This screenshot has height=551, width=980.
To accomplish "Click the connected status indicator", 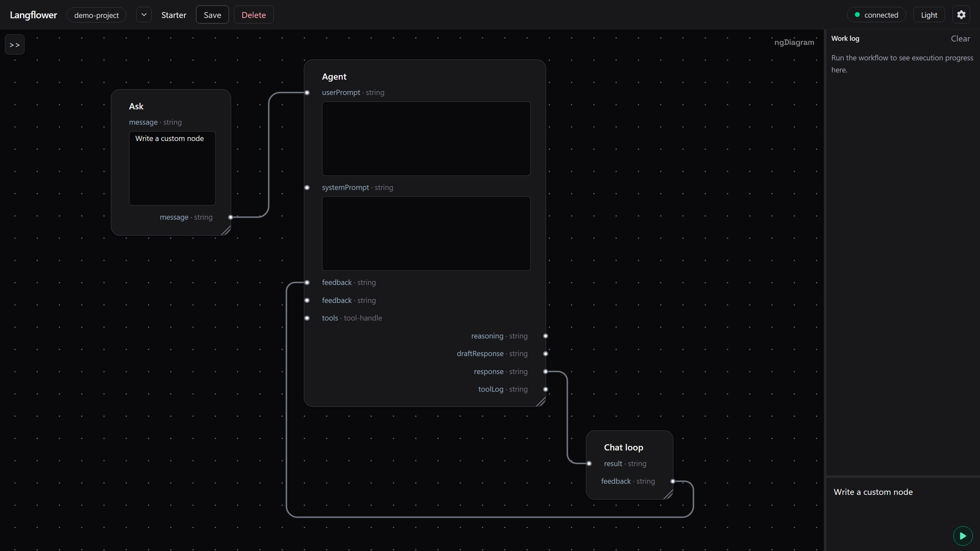I will (x=876, y=15).
